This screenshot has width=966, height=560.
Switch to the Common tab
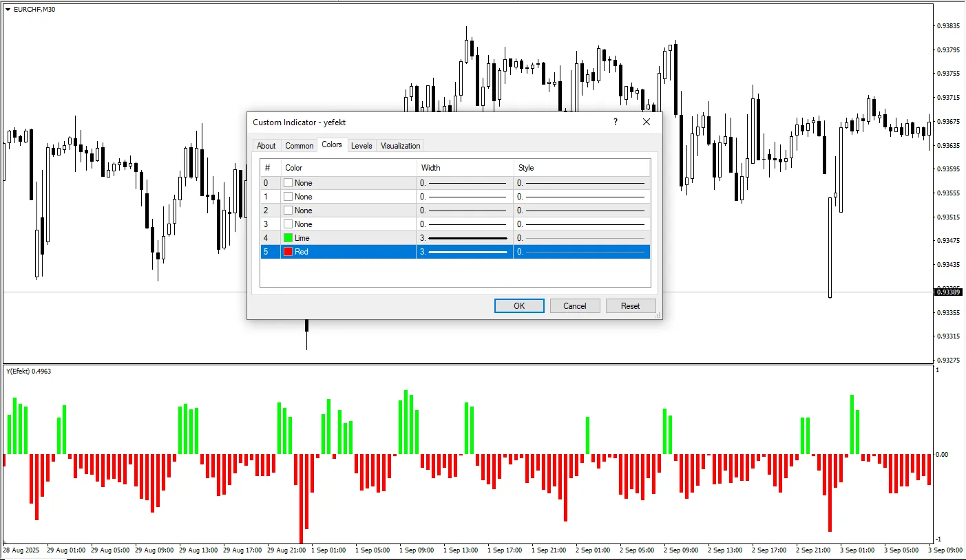tap(300, 146)
